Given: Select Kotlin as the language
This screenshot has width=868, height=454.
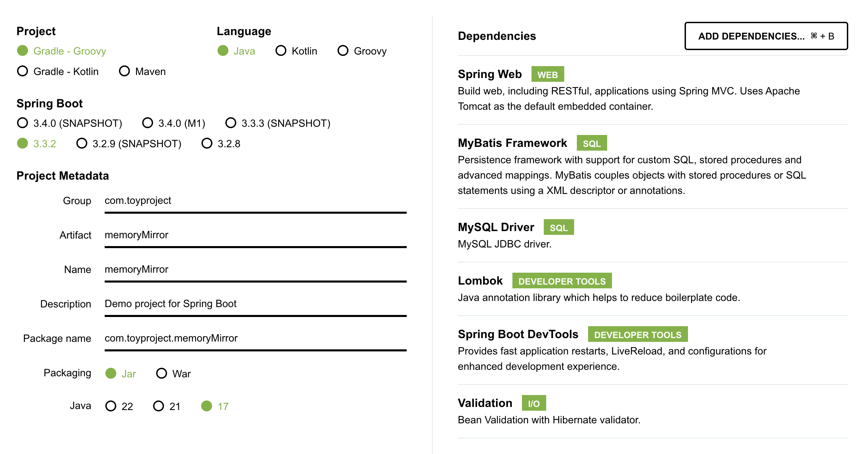Looking at the screenshot, I should [281, 51].
